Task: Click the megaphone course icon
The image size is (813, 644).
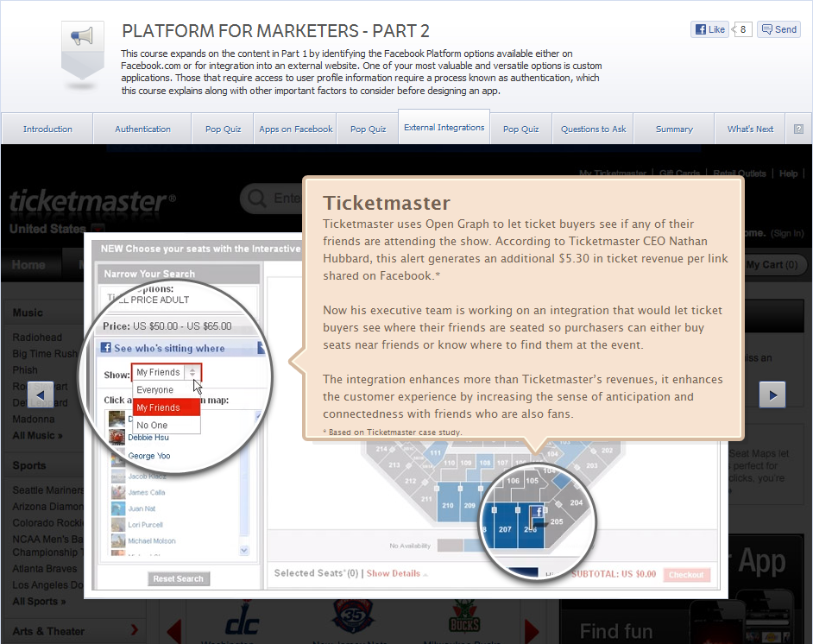Action: click(x=83, y=50)
